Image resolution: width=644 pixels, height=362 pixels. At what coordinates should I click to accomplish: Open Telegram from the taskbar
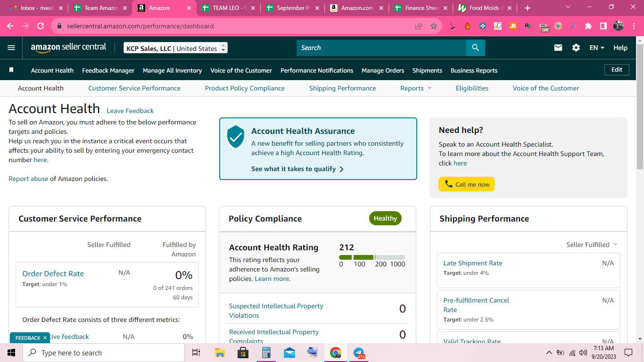359,353
